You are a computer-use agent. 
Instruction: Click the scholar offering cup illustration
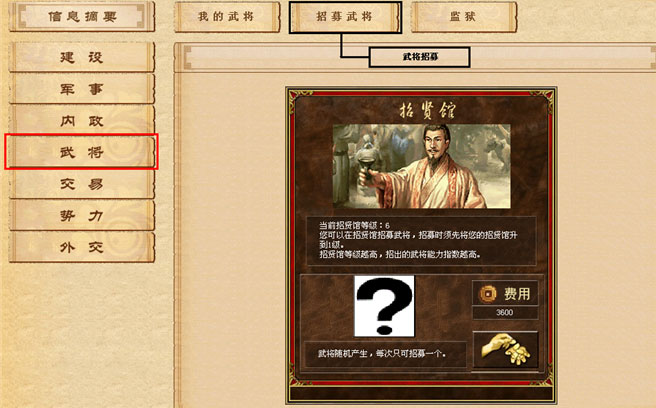pos(422,166)
